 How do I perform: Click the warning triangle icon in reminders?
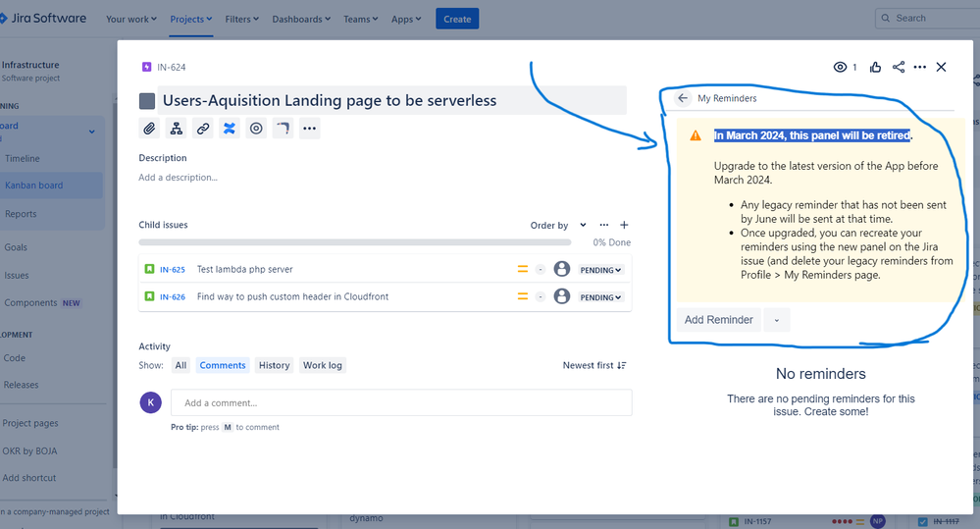(x=695, y=135)
